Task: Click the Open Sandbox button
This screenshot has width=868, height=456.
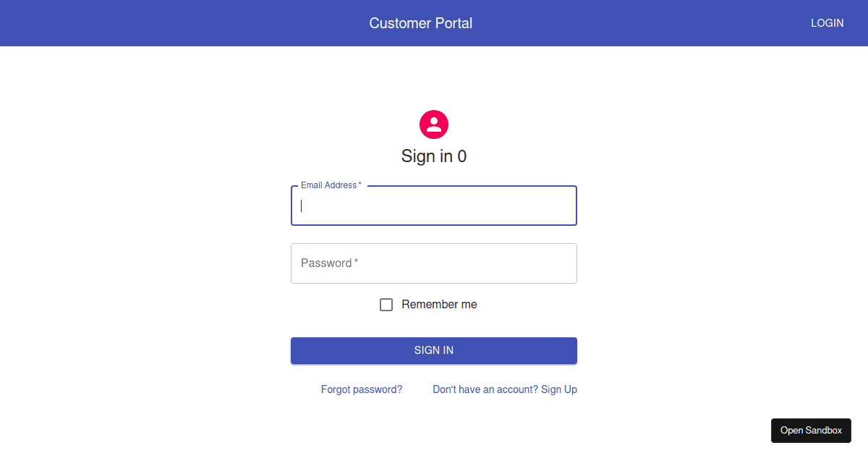Action: tap(811, 430)
